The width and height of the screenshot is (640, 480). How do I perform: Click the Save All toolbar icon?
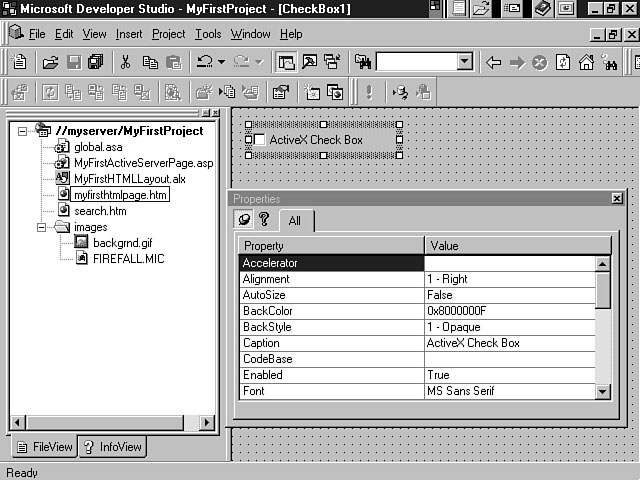(95, 62)
